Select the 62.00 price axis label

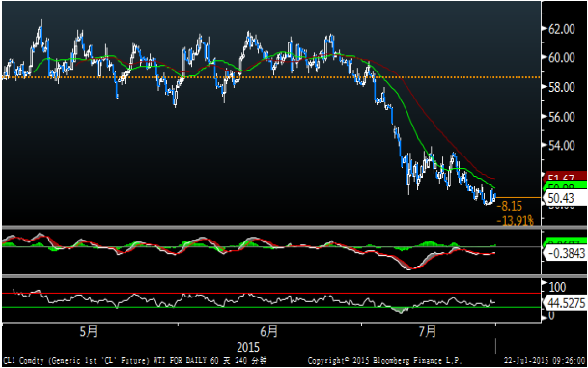pyautogui.click(x=561, y=29)
